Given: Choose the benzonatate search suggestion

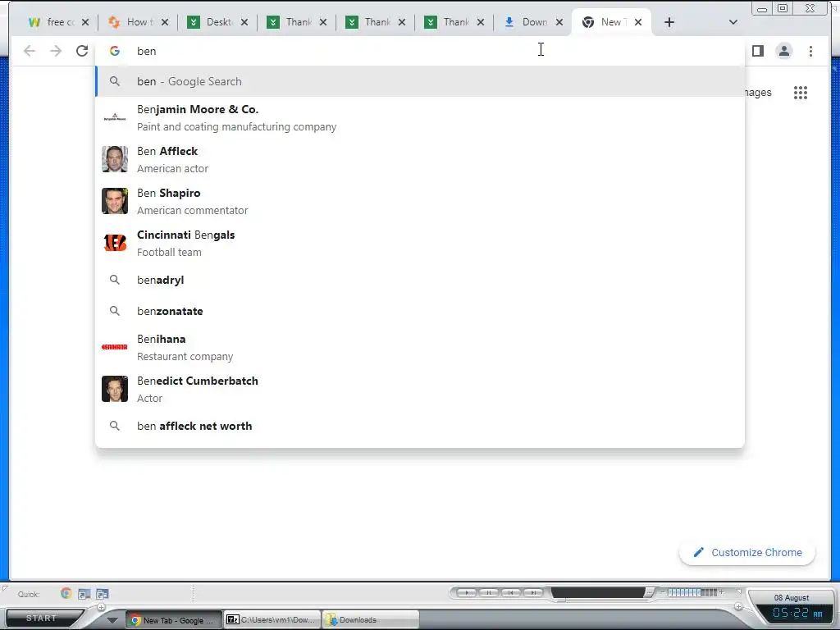Looking at the screenshot, I should [420, 311].
